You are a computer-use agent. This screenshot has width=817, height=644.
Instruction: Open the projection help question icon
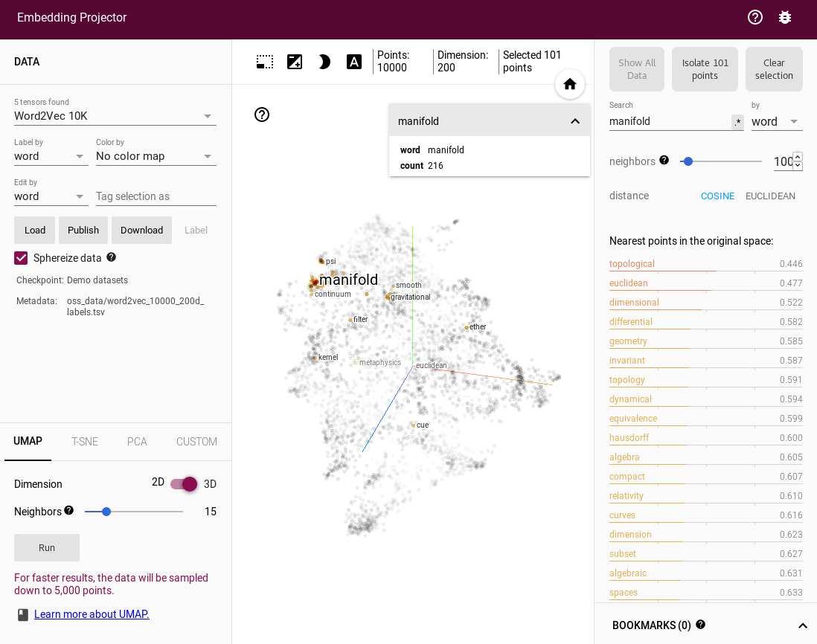coord(262,115)
